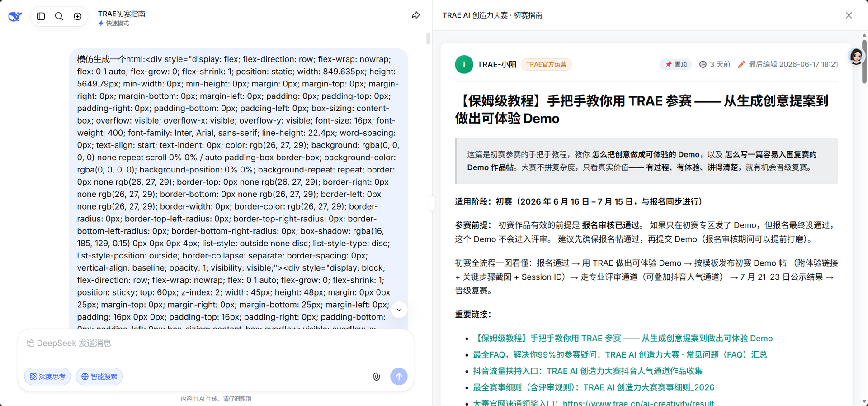The width and height of the screenshot is (868, 406).
Task: Toggle 深度思考 deep thinking mode
Action: 47,377
